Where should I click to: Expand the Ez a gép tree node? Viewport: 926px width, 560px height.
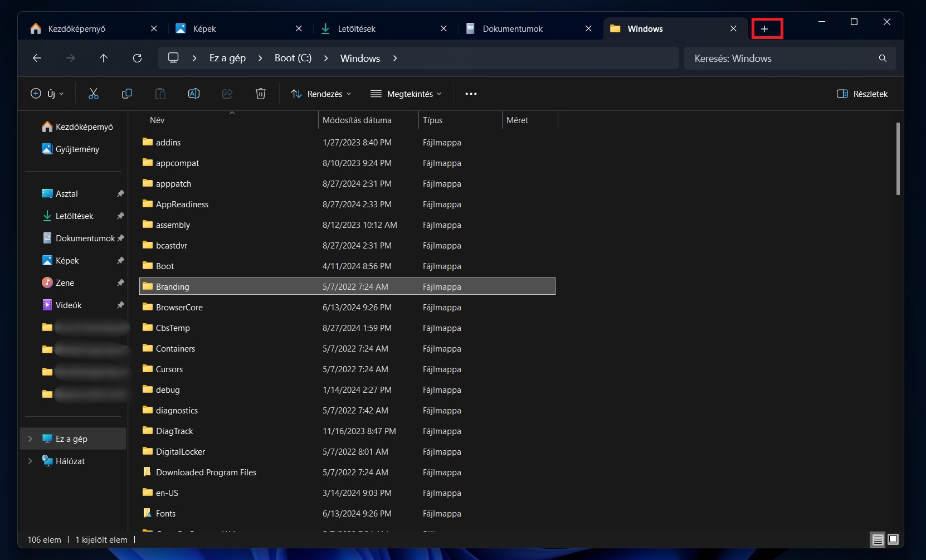[30, 439]
